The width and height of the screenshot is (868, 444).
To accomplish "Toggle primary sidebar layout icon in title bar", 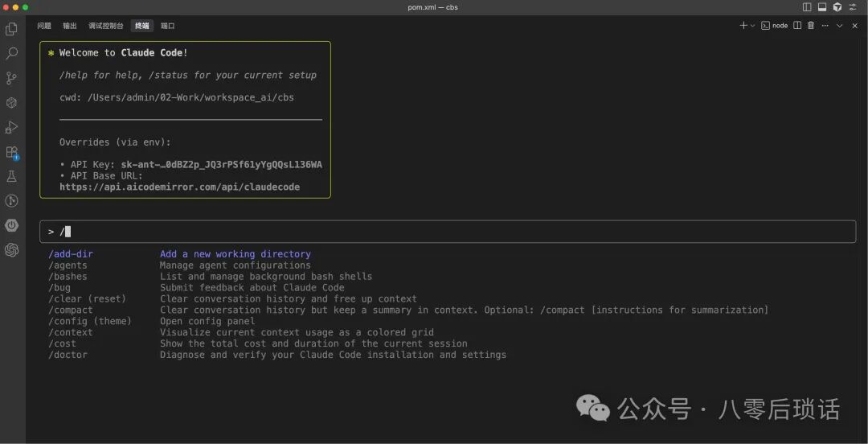I will (x=807, y=7).
